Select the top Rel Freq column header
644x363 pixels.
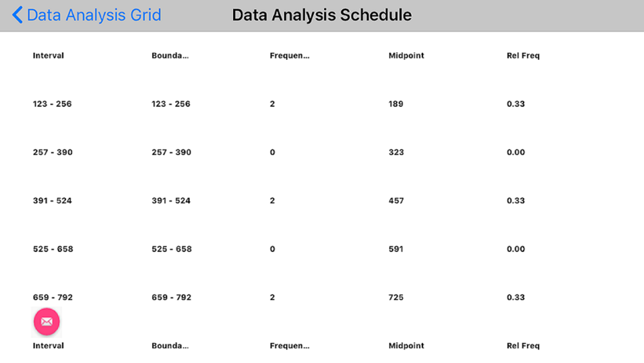[x=523, y=55]
